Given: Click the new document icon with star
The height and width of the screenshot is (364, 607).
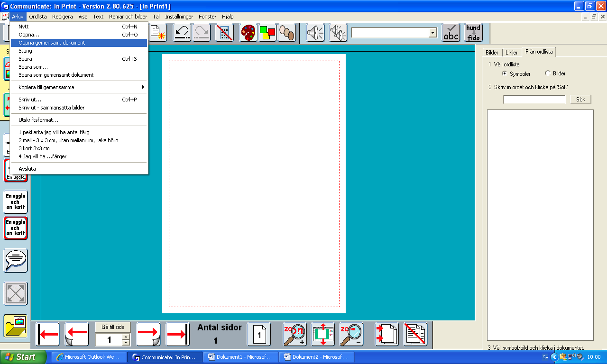Looking at the screenshot, I should (x=158, y=33).
